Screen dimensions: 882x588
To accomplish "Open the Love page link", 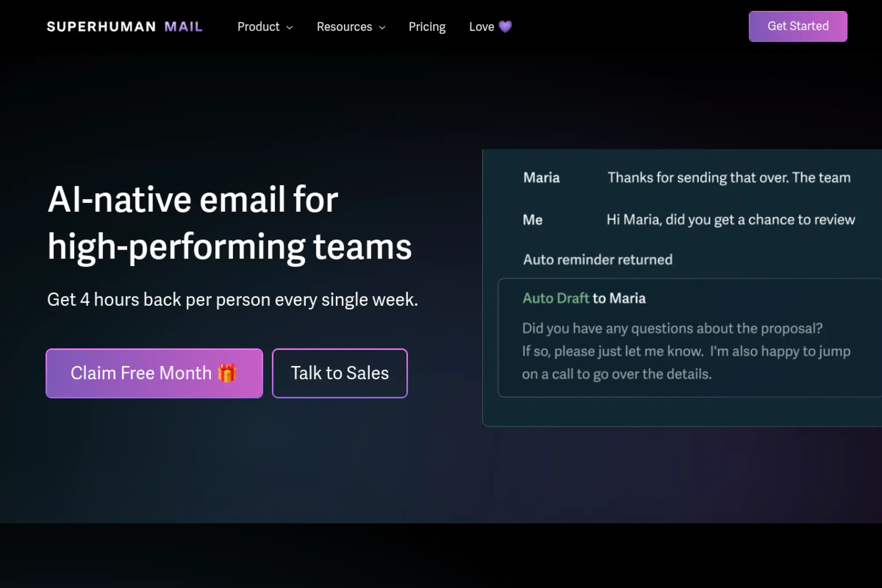I will (x=481, y=26).
